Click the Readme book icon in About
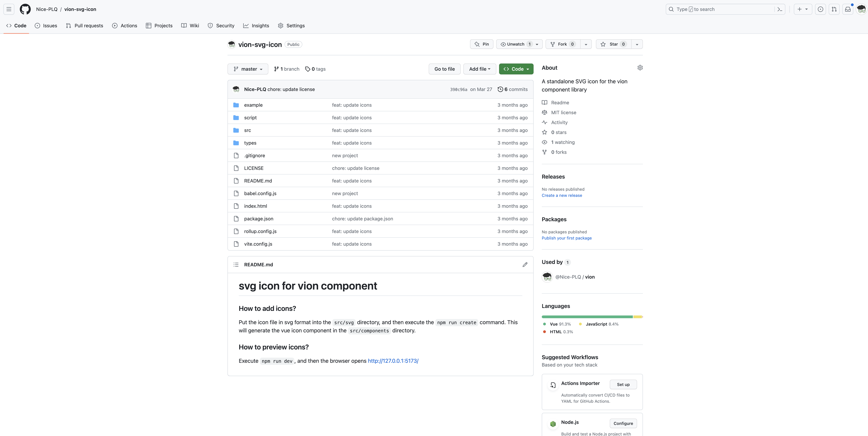This screenshot has height=436, width=868. point(545,102)
